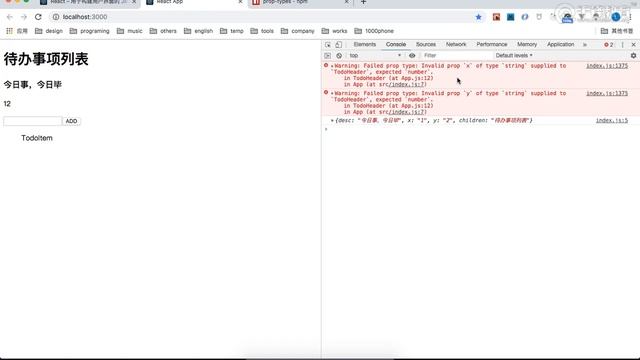Open src/index.js:7 link in first warning
The image size is (640, 360).
406,84
